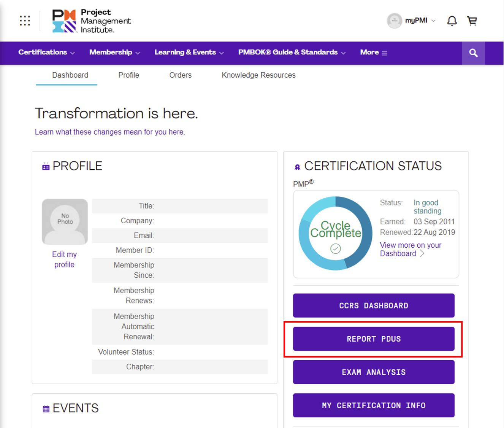504x428 pixels.
Task: Click the PMP cycle progress ring
Action: pyautogui.click(x=336, y=233)
